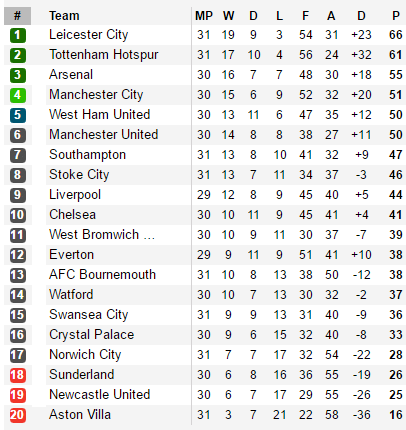
Task: Click Leicester City's 66 points value
Action: pos(396,35)
